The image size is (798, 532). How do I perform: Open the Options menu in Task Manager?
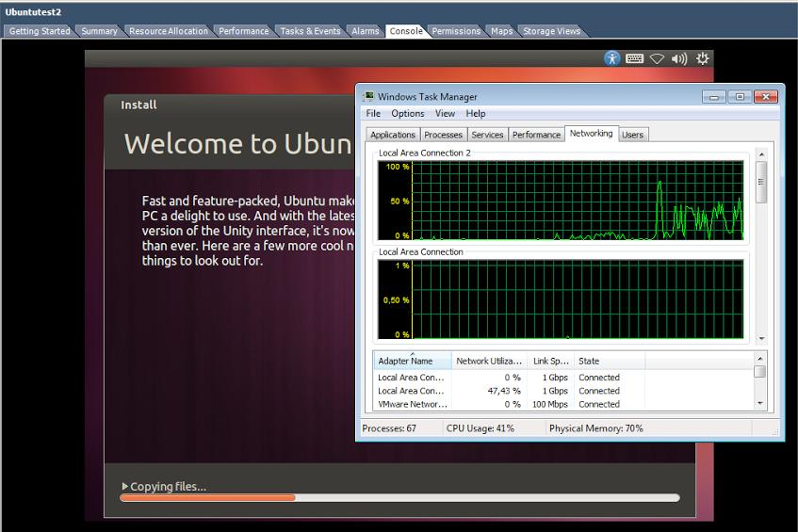click(x=408, y=113)
